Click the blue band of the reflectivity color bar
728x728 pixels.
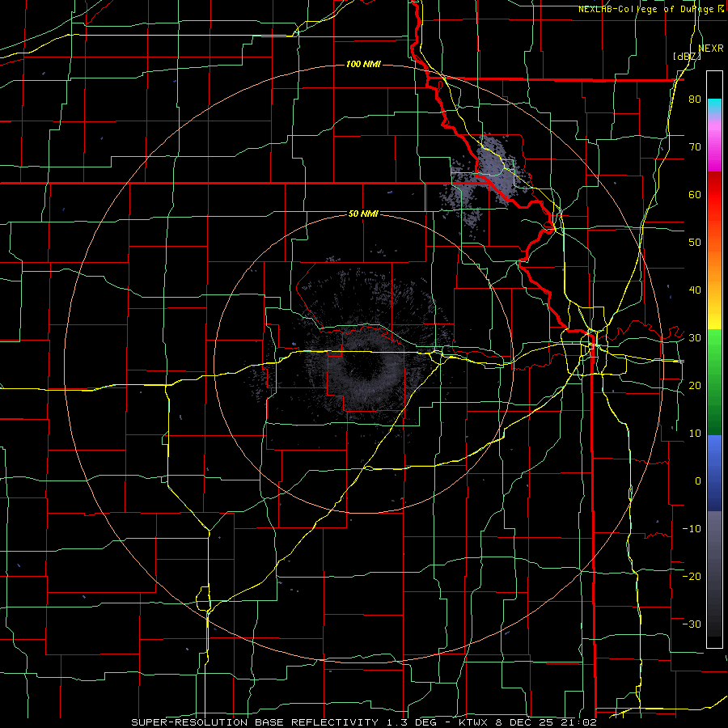[x=714, y=473]
